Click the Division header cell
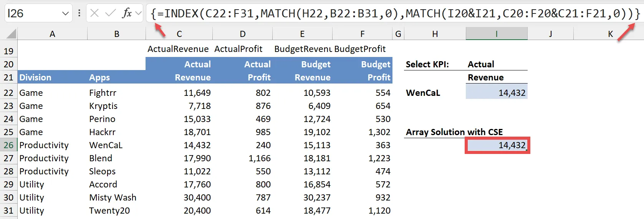 click(x=52, y=77)
